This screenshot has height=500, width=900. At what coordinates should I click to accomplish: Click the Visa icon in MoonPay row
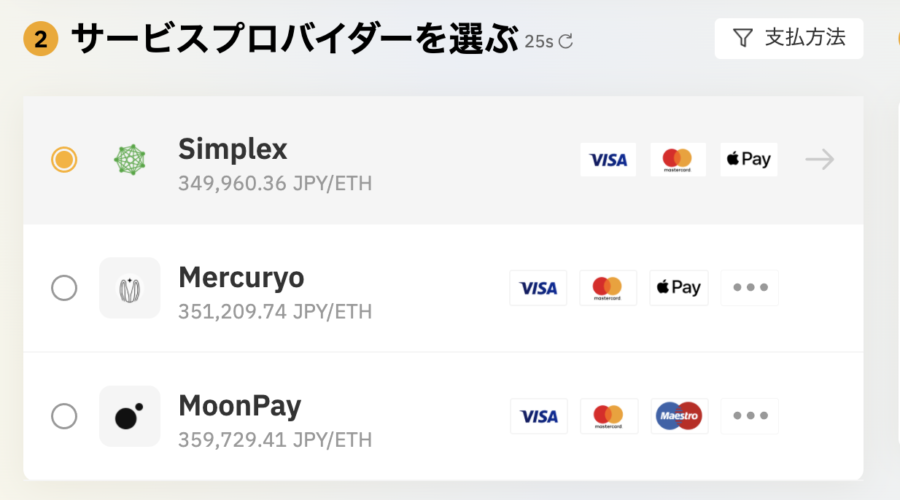click(x=538, y=416)
